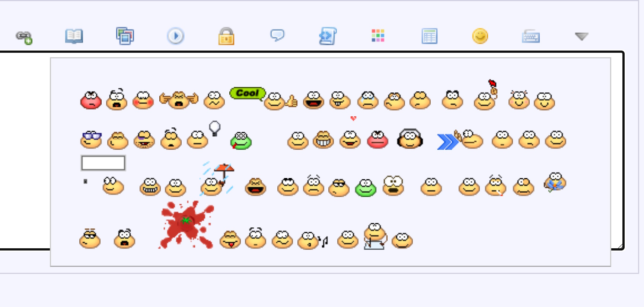644x307 pixels.
Task: Pick the smiley with blue bow tie
Action: coord(555,182)
